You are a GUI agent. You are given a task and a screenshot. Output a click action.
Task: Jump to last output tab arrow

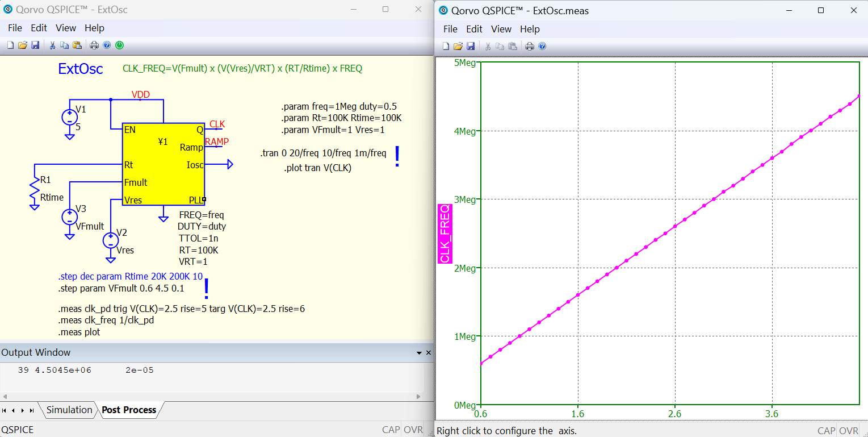click(32, 410)
